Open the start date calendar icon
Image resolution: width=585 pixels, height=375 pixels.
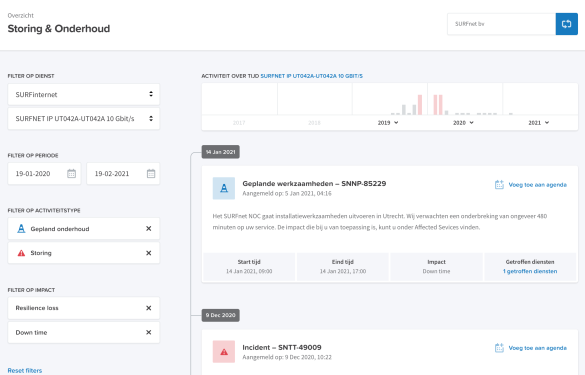tap(71, 174)
